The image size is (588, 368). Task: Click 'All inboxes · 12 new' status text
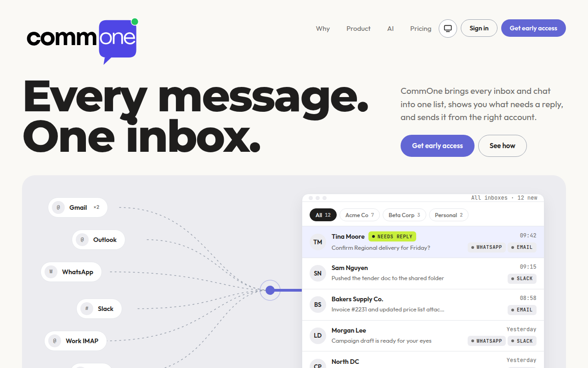504,198
